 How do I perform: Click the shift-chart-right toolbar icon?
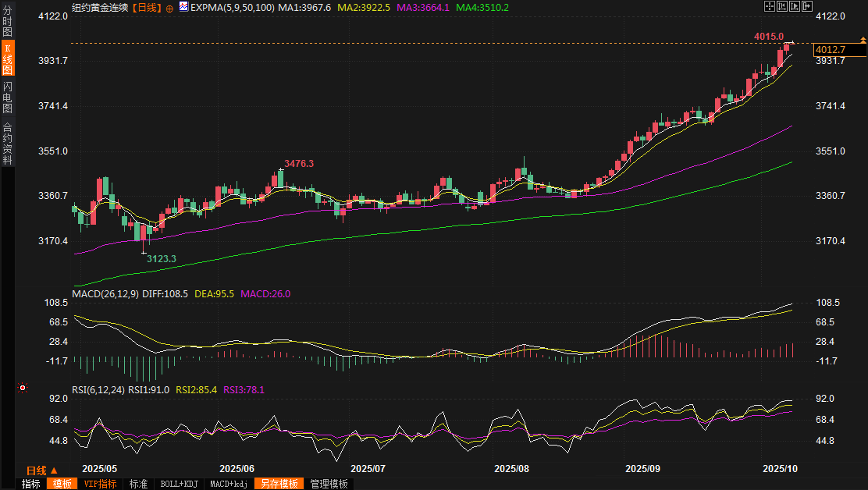coord(808,6)
